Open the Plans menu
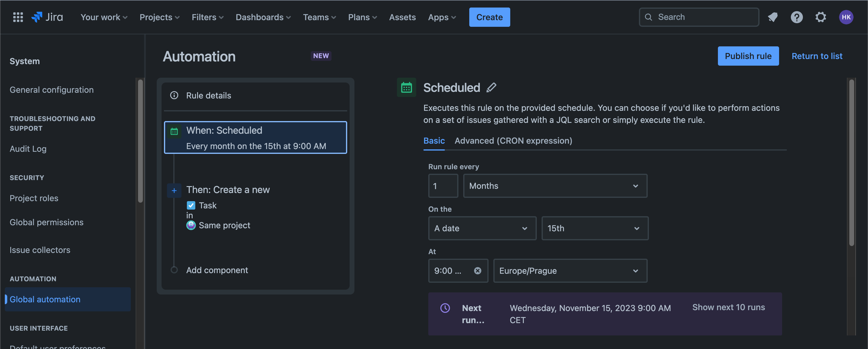 click(x=362, y=17)
